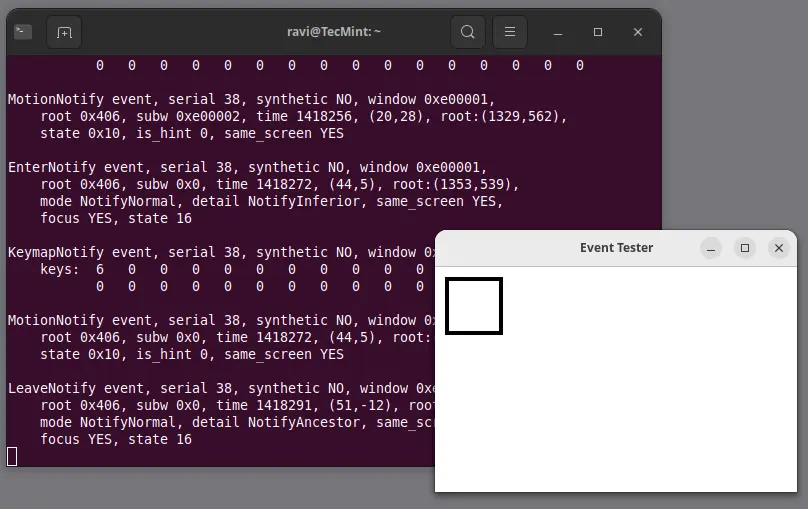Screen dimensions: 808x509
Task: Minimize the terminal window
Action: coord(558,32)
